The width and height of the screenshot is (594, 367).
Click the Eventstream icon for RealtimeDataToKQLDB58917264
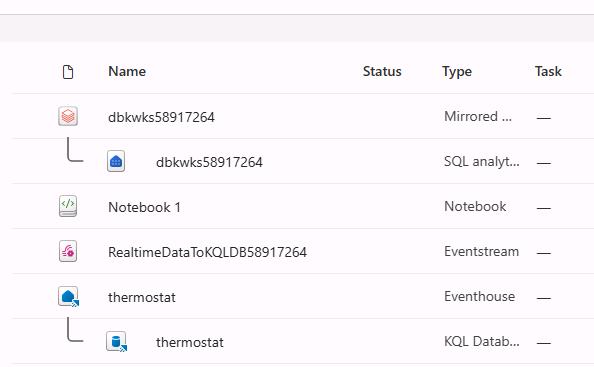pos(68,251)
